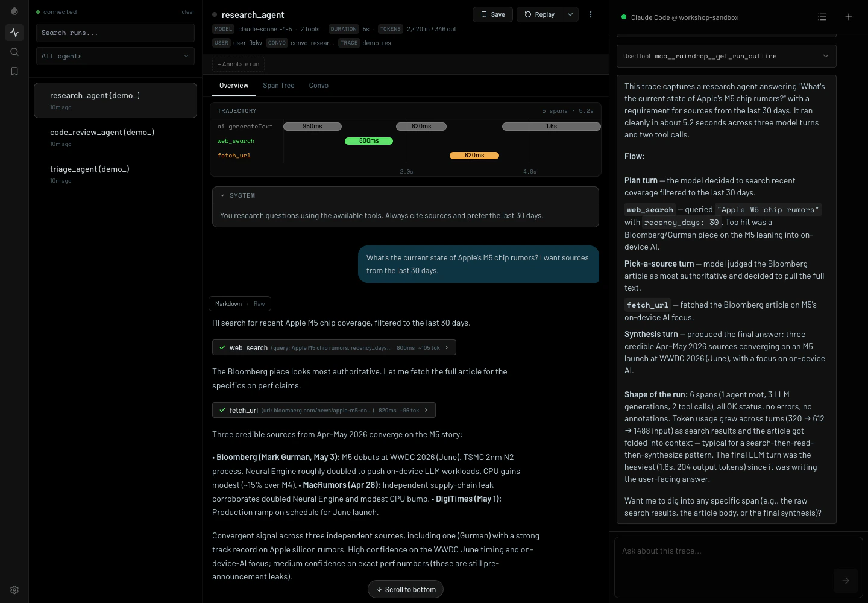Switch to the Overview tab
Viewport: 868px width, 603px height.
pyautogui.click(x=234, y=86)
